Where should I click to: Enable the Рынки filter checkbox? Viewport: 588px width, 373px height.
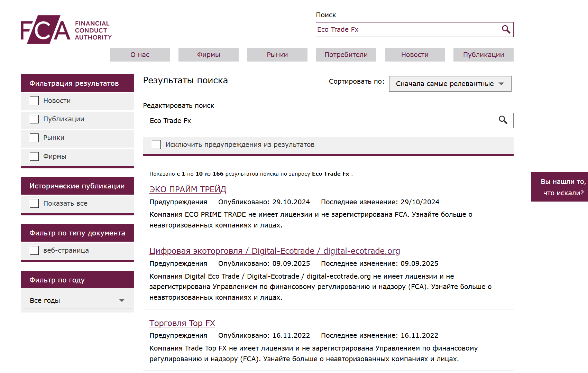tap(34, 138)
